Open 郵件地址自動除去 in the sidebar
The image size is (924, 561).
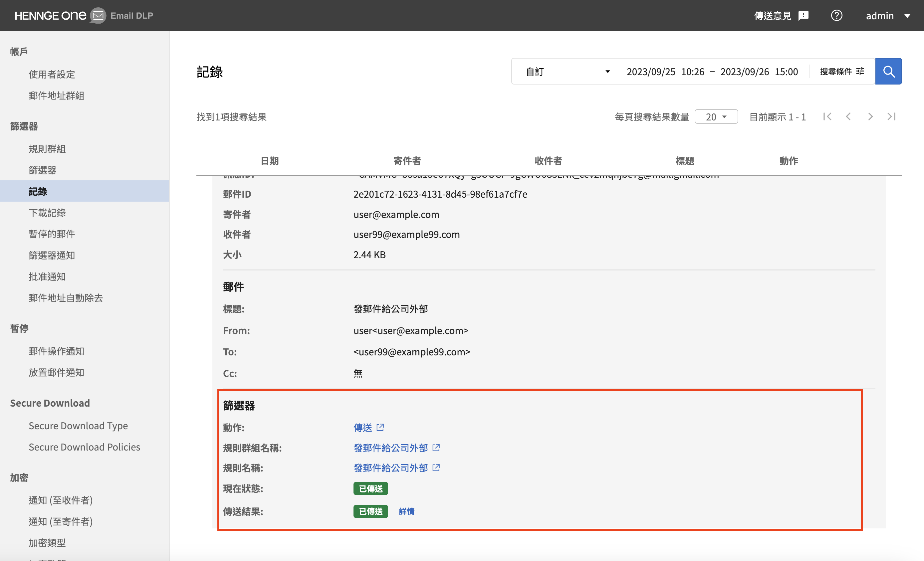[x=66, y=298]
